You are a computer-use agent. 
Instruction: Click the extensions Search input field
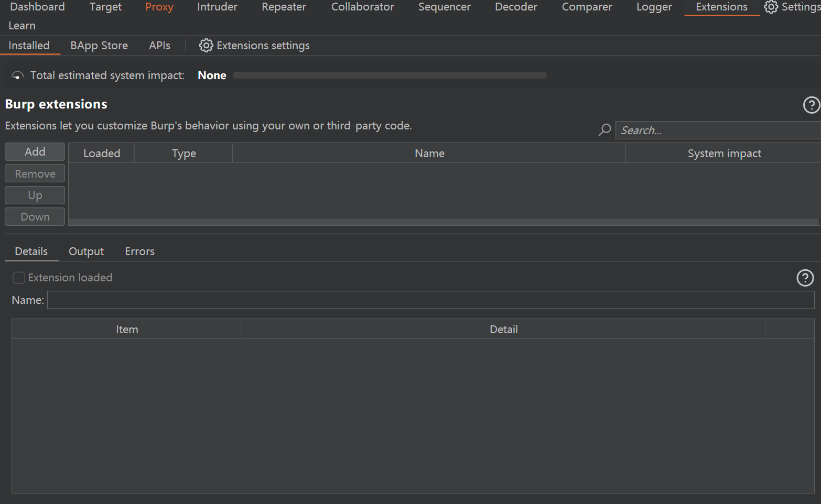tap(717, 130)
